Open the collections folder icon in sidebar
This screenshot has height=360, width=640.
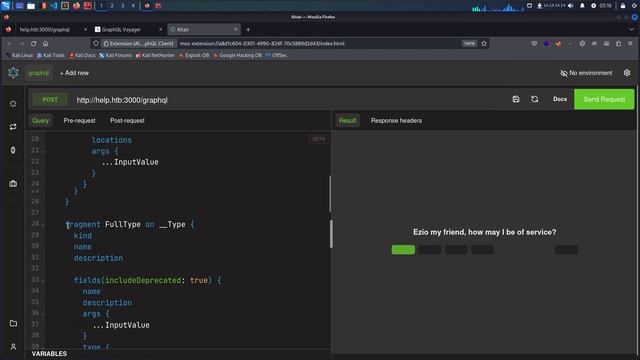(x=13, y=323)
